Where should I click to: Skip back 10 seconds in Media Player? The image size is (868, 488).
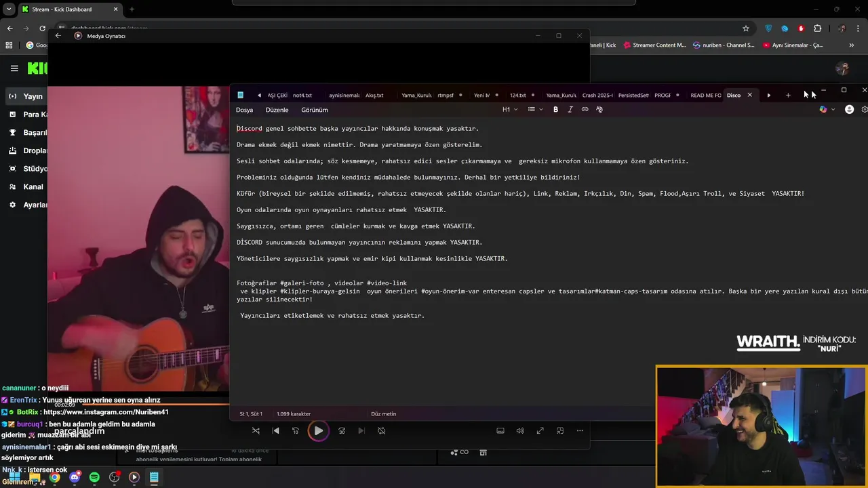click(296, 430)
